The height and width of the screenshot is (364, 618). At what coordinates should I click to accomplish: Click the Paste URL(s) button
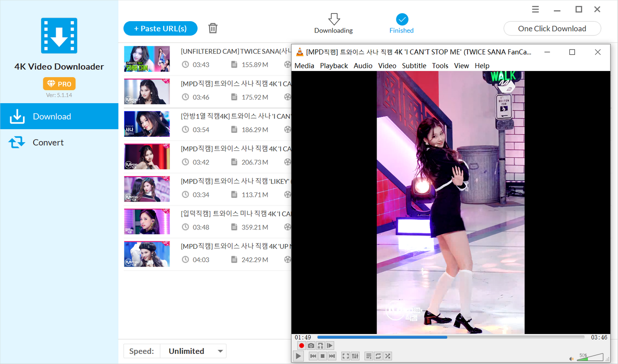point(160,29)
